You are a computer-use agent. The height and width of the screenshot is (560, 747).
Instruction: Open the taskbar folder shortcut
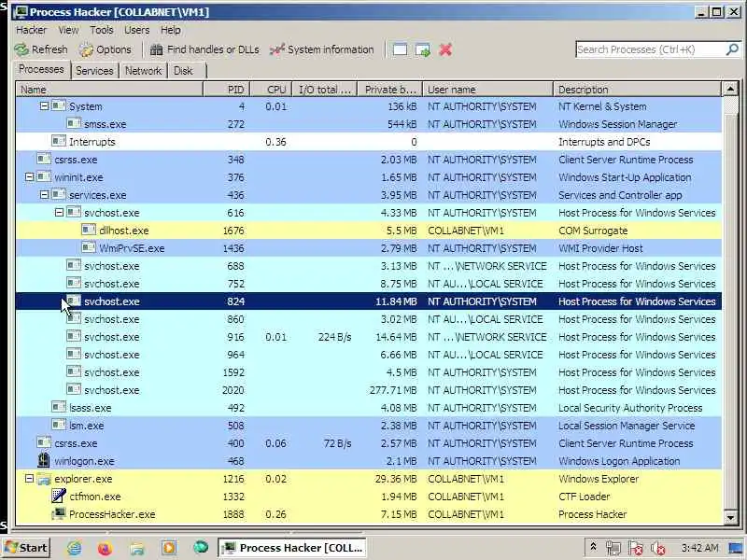[x=136, y=548]
